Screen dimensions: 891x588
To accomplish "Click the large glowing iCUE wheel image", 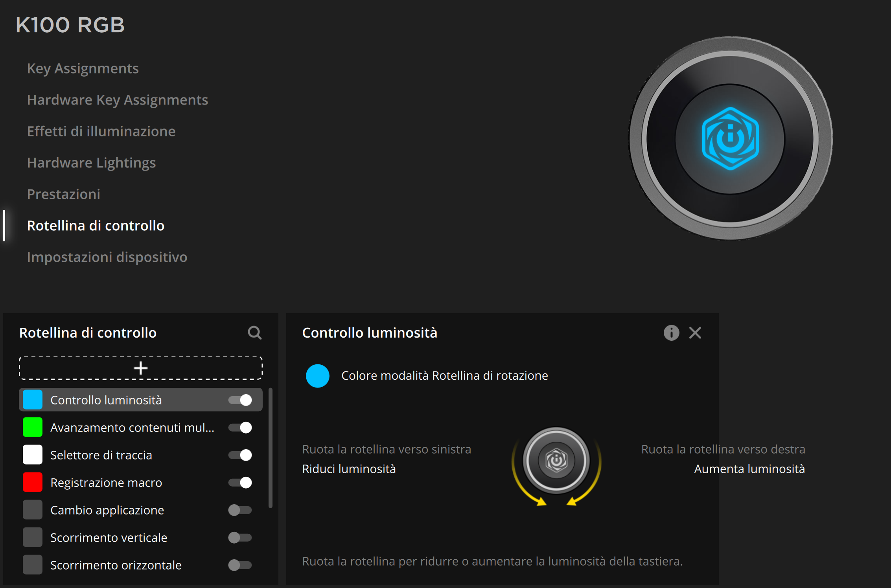I will pyautogui.click(x=730, y=139).
